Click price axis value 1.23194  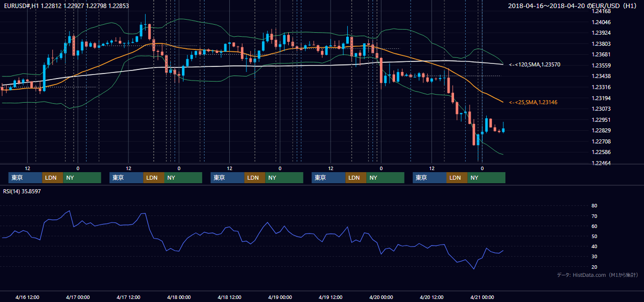(601, 98)
